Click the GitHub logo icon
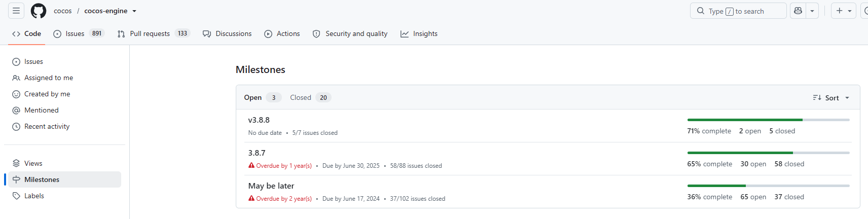Screen dimensions: 868x219 point(39,11)
